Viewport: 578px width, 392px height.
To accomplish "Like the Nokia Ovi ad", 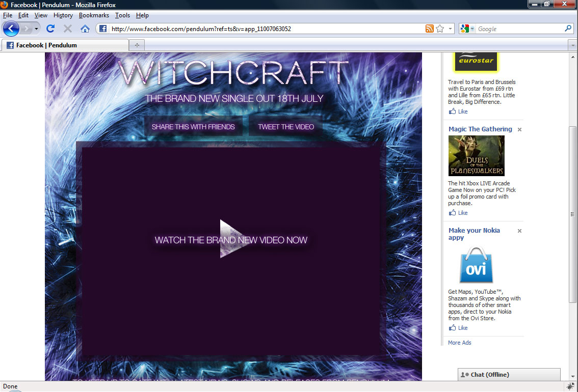I will (463, 328).
